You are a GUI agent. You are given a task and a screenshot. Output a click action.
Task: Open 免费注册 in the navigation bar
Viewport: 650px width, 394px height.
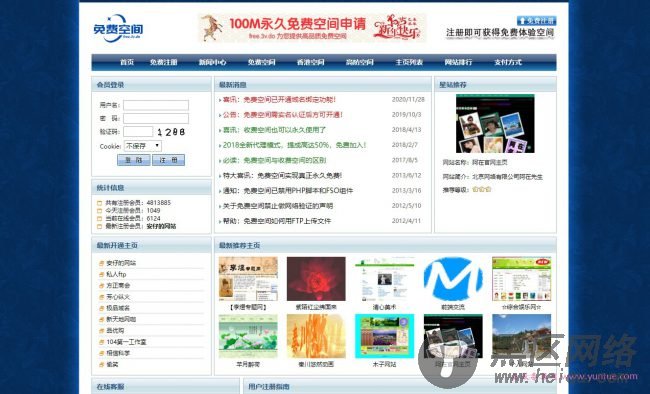click(163, 62)
